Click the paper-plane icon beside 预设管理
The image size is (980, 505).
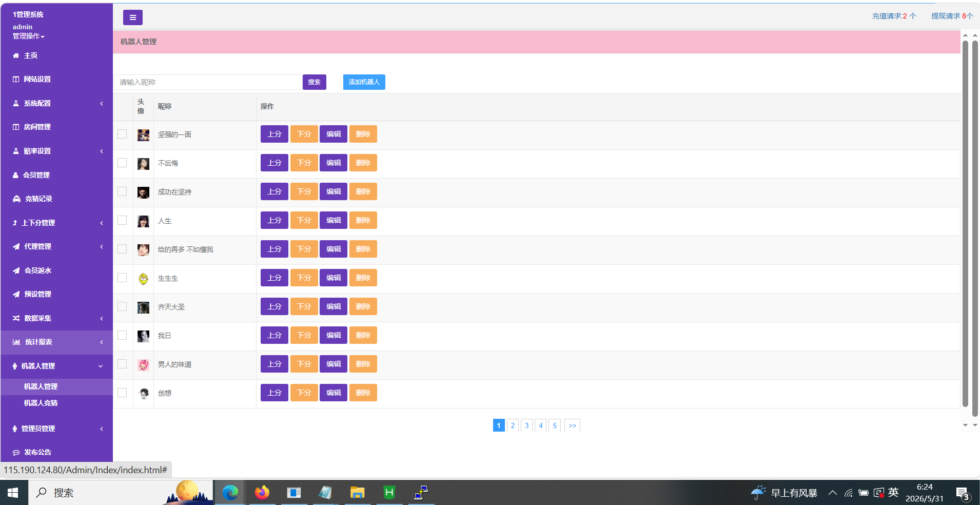16,294
